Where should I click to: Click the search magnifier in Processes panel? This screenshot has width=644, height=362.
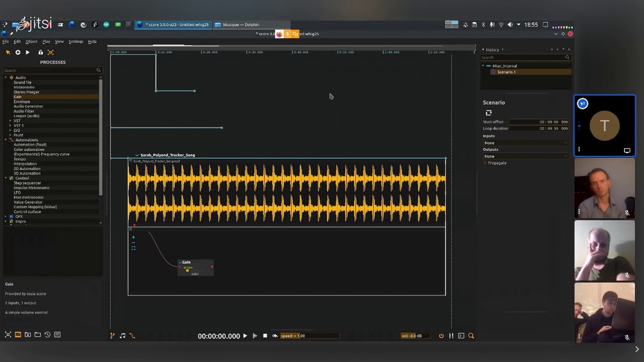pyautogui.click(x=99, y=70)
